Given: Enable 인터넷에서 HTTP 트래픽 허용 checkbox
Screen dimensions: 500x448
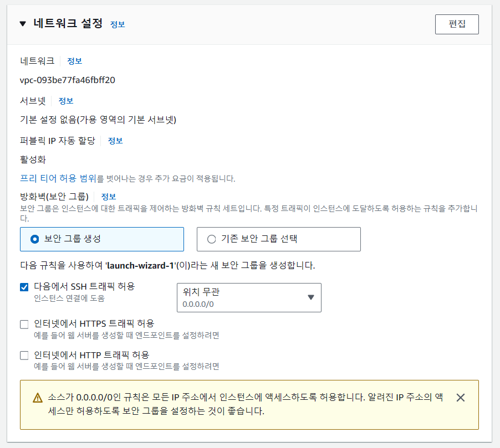Looking at the screenshot, I should tap(24, 356).
